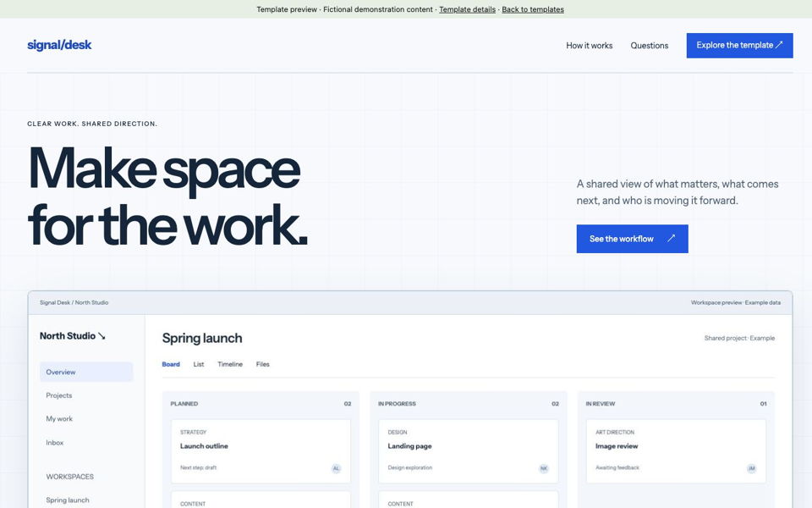Viewport: 812px width, 508px height.
Task: Open the Launch outline card
Action: click(261, 451)
